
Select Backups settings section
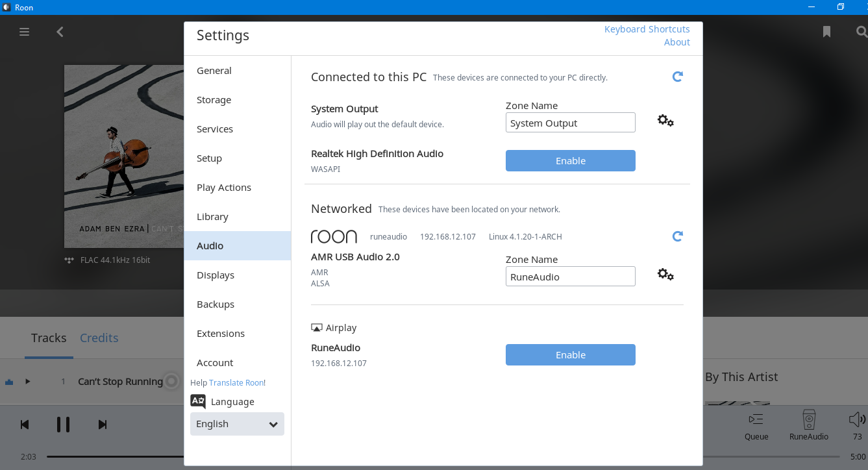coord(238,304)
